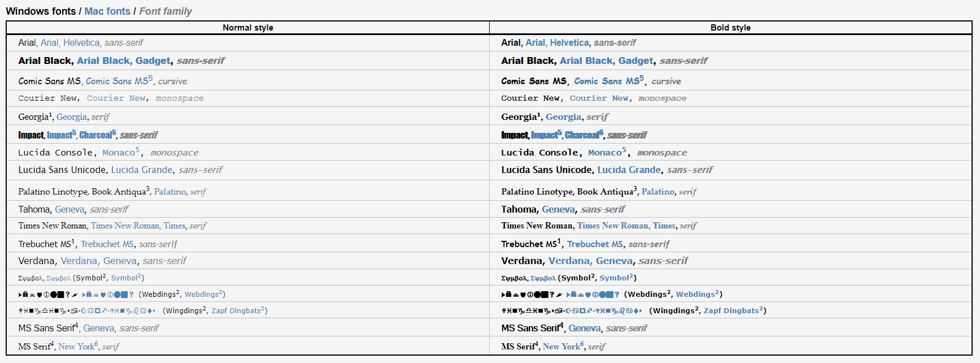This screenshot has height=363, width=980.
Task: Click 'MS Serif' in the Bold style column
Action: tap(517, 347)
